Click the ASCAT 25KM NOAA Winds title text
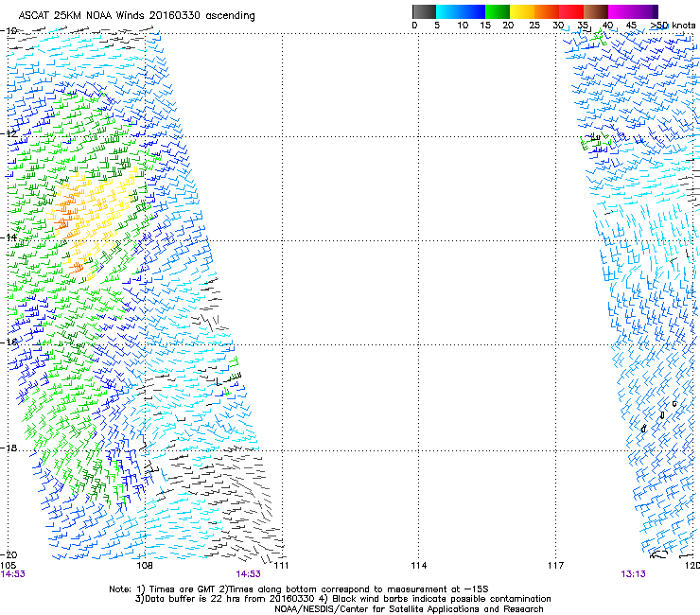This screenshot has height=615, width=700. pos(136,16)
